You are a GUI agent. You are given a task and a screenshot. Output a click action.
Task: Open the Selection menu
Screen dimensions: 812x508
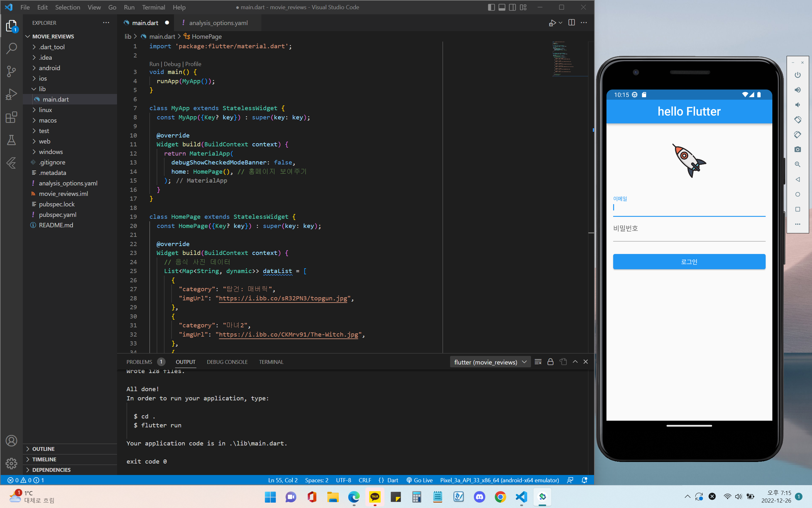point(68,7)
